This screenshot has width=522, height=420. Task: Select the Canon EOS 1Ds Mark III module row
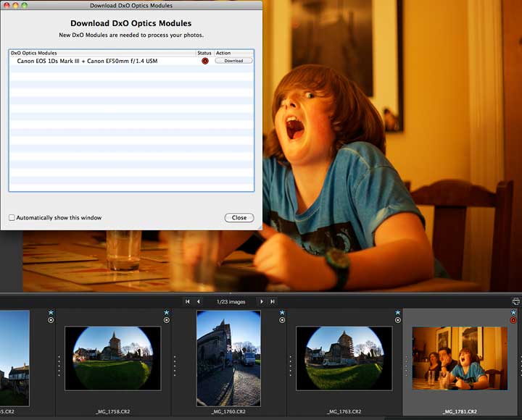[x=131, y=61]
